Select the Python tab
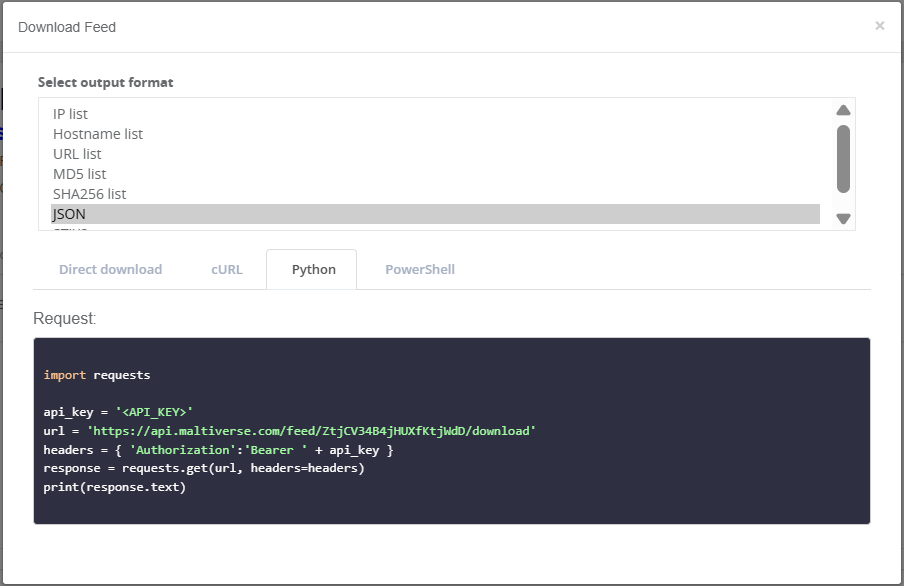The height and width of the screenshot is (586, 904). (313, 269)
